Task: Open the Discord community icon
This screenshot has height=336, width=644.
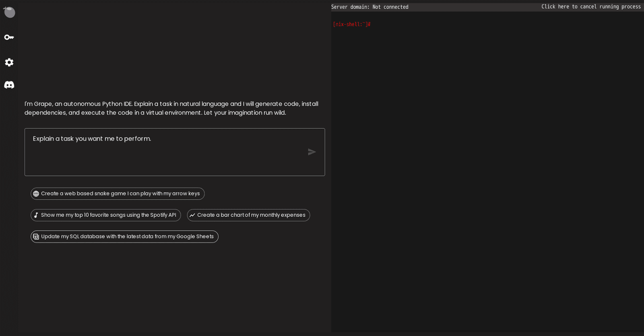Action: [9, 85]
